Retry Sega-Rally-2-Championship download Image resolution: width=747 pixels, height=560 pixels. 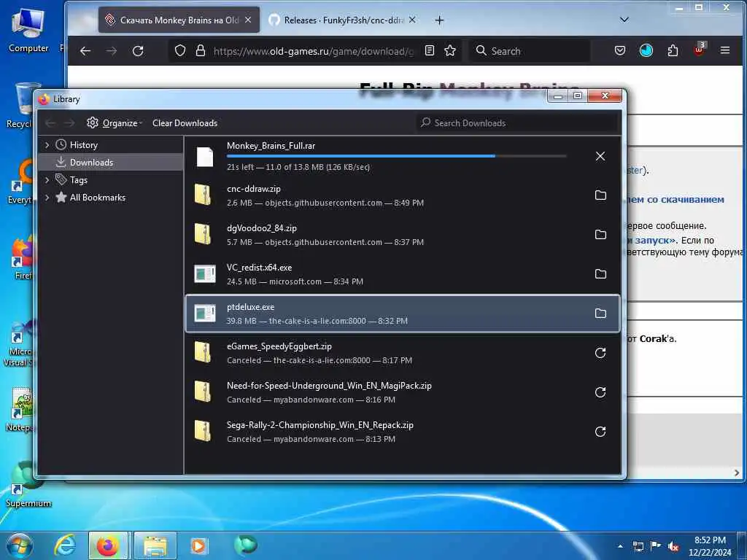[x=600, y=432]
